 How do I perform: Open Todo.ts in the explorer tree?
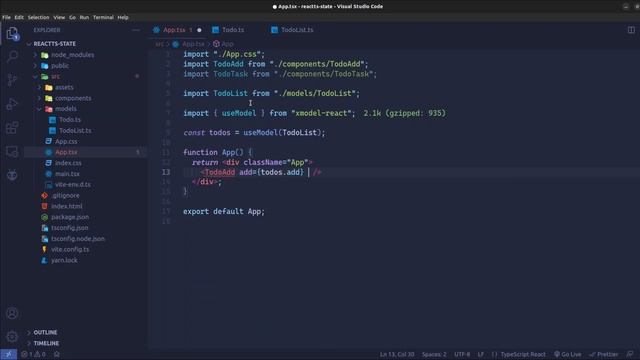pyautogui.click(x=70, y=120)
